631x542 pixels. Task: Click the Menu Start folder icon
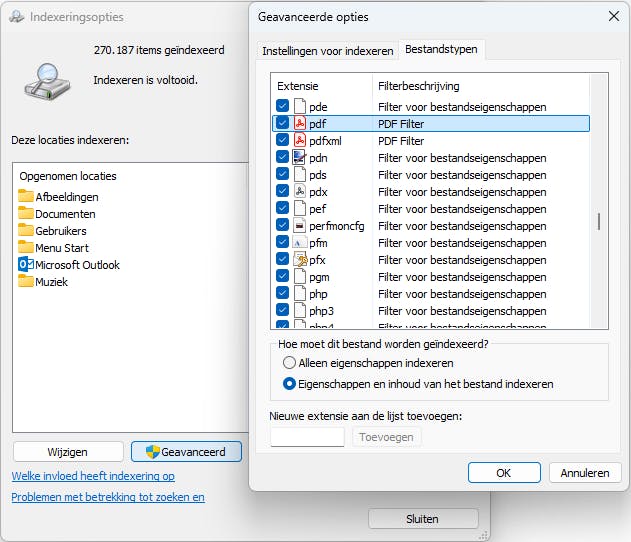click(x=26, y=247)
